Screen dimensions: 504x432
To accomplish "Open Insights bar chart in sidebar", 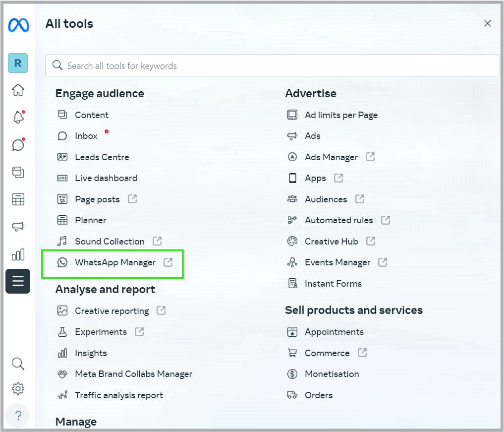I will tap(18, 254).
